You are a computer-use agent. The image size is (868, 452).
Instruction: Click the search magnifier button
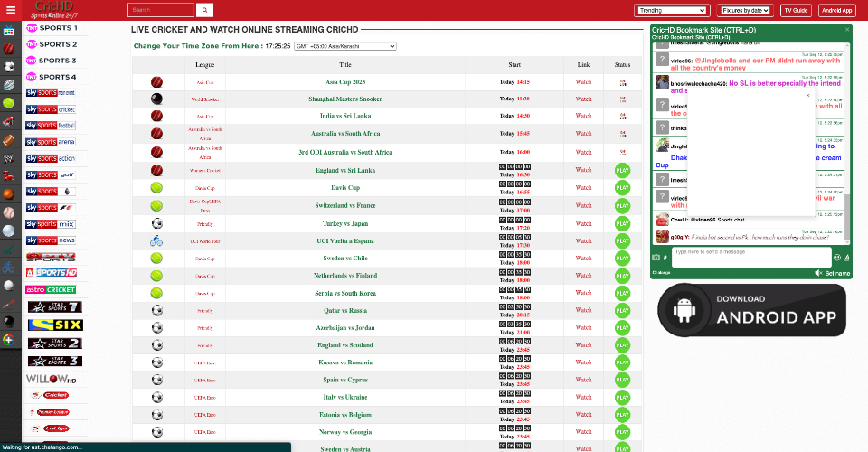click(x=204, y=10)
